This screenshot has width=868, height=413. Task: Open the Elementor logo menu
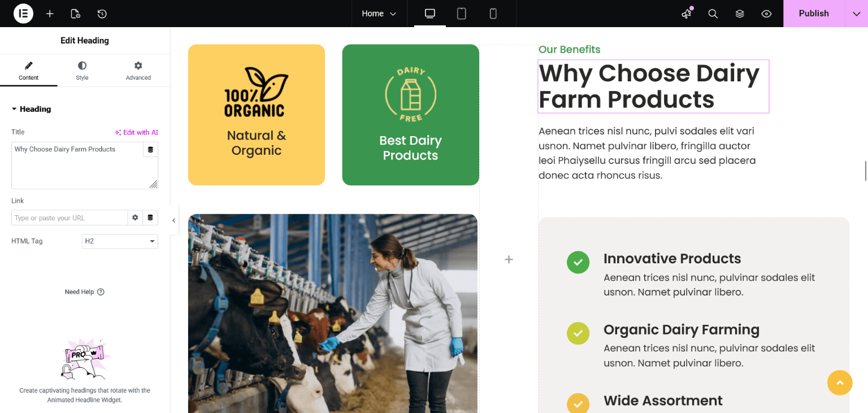pos(23,14)
